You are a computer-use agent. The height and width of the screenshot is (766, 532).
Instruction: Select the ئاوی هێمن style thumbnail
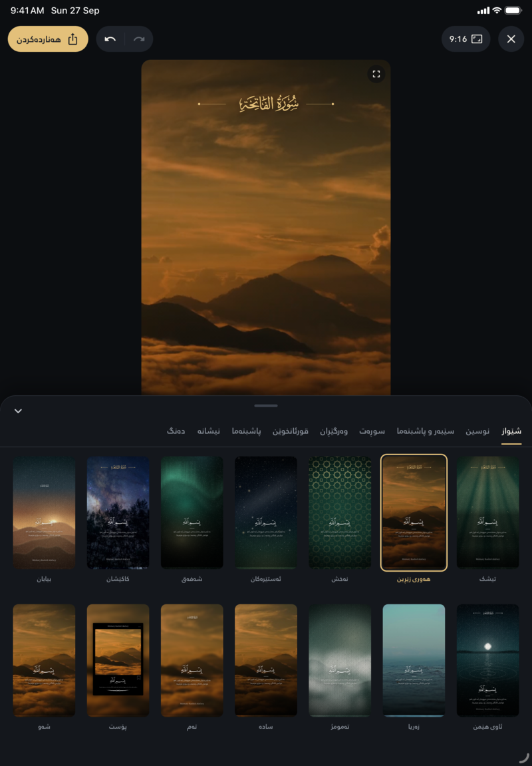[x=487, y=660]
